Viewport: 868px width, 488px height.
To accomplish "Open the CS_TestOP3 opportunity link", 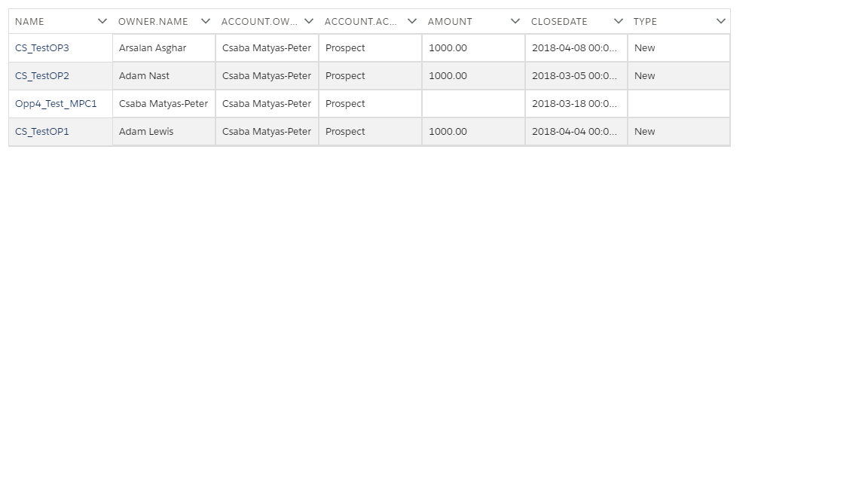I will coord(42,48).
